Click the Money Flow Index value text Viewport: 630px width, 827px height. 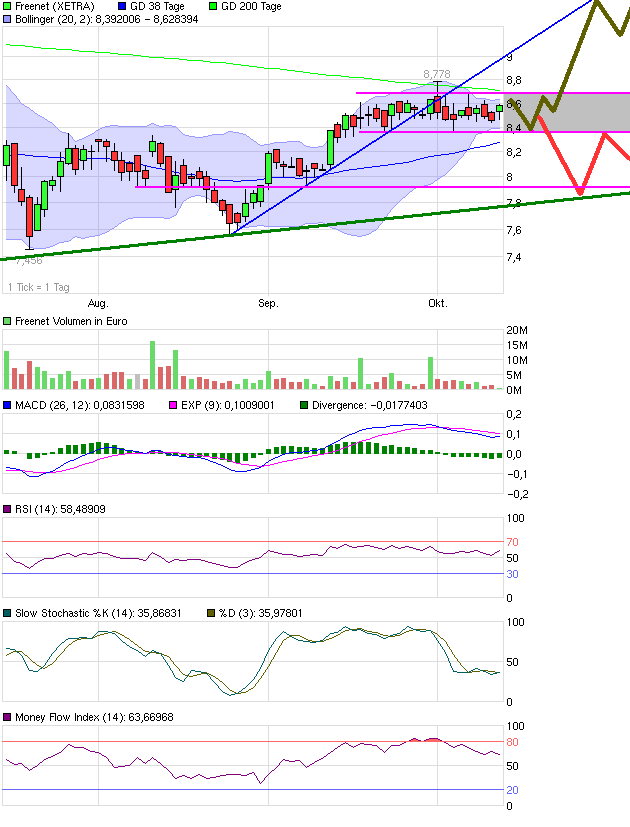coord(94,717)
